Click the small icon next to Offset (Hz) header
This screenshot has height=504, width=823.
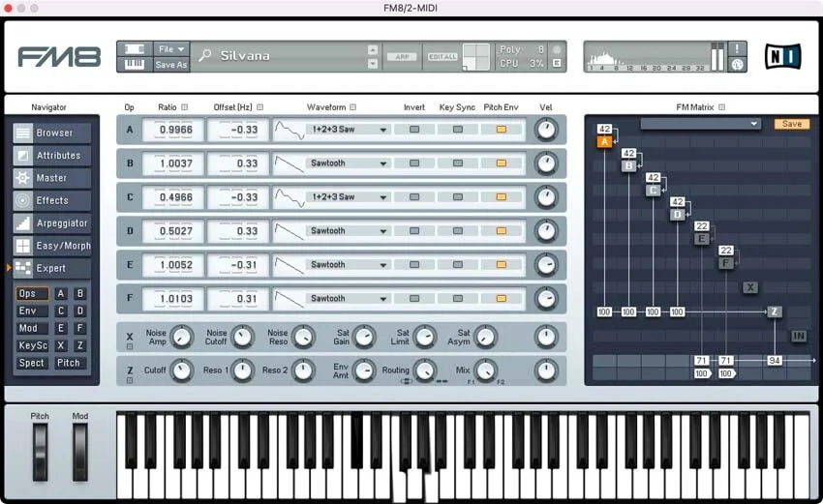(x=259, y=107)
